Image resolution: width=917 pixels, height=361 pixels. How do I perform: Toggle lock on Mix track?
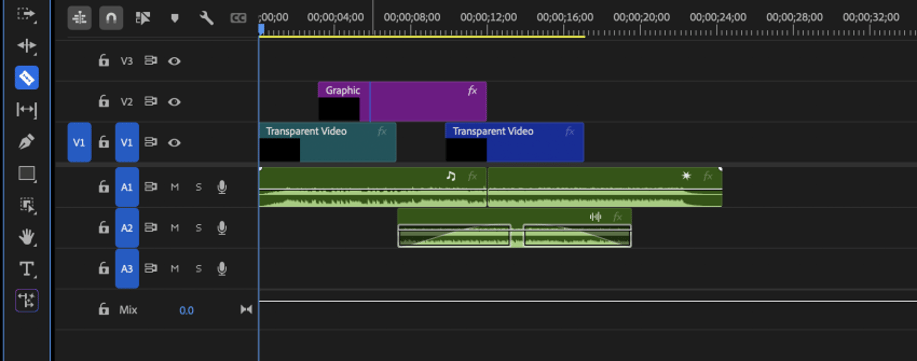(x=104, y=310)
